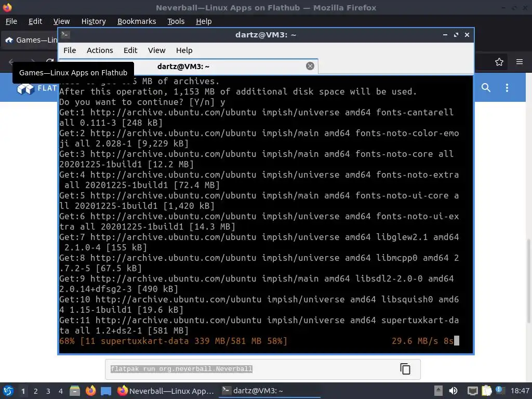The height and width of the screenshot is (399, 532).
Task: Click the Flathub search magnifier icon
Action: click(486, 87)
